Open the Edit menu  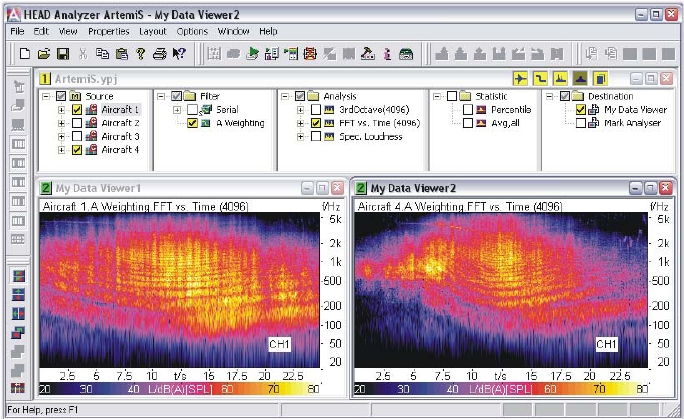[x=41, y=31]
